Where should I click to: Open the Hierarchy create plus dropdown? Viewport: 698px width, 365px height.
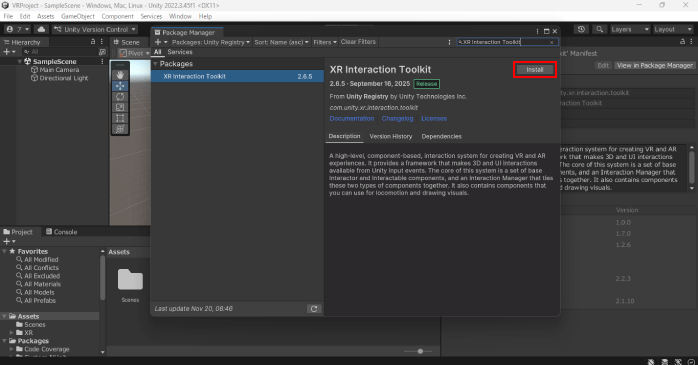9,52
